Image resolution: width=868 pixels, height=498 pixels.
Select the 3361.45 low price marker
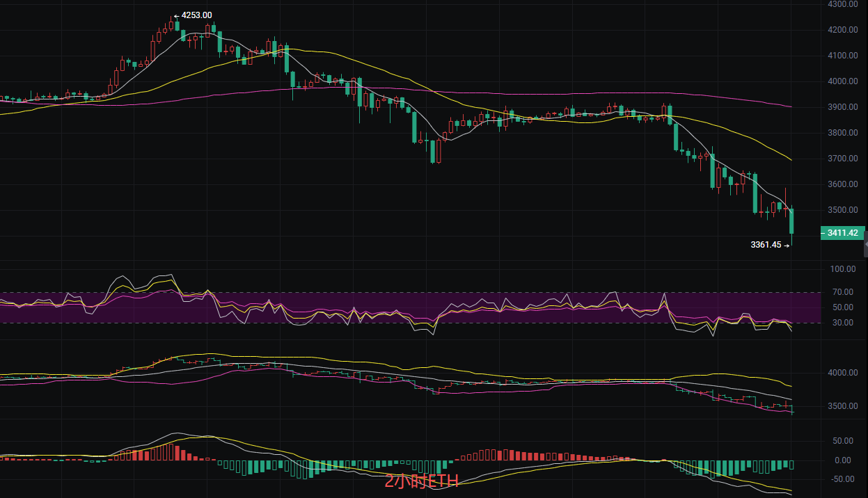[x=766, y=245]
